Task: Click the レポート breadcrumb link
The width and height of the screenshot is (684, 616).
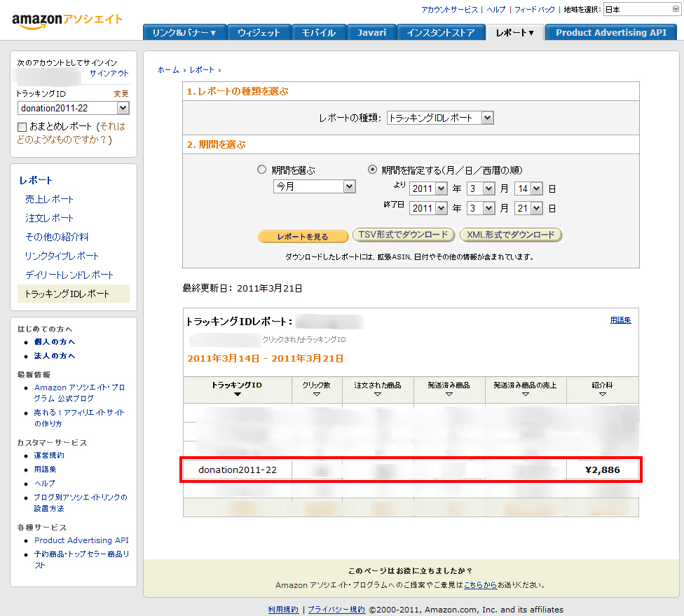Action: 202,70
